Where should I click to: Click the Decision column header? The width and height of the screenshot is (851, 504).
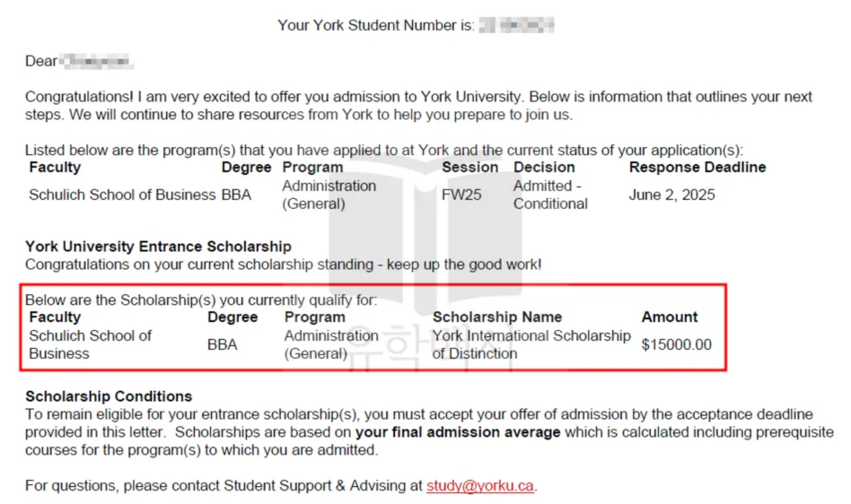542,167
